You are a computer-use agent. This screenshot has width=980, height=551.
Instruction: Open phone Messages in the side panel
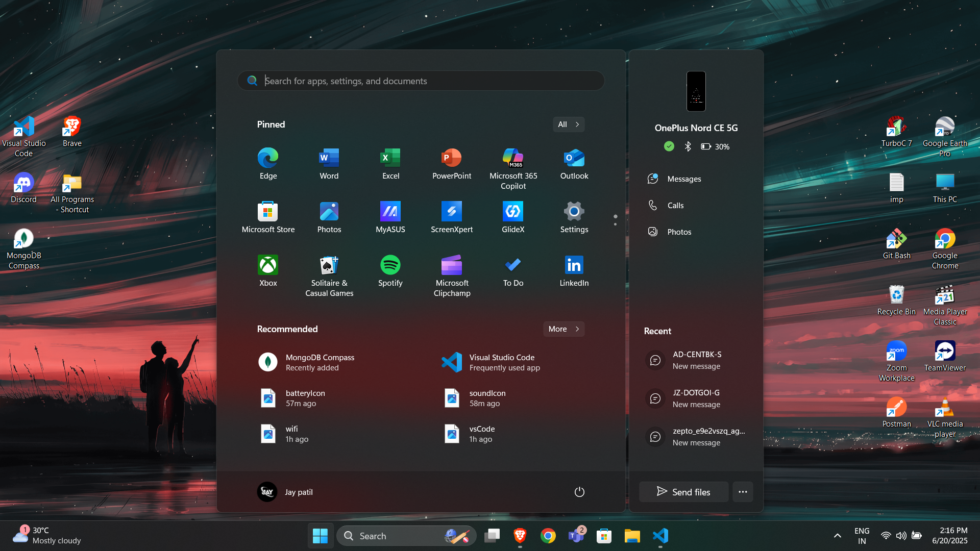pyautogui.click(x=696, y=179)
